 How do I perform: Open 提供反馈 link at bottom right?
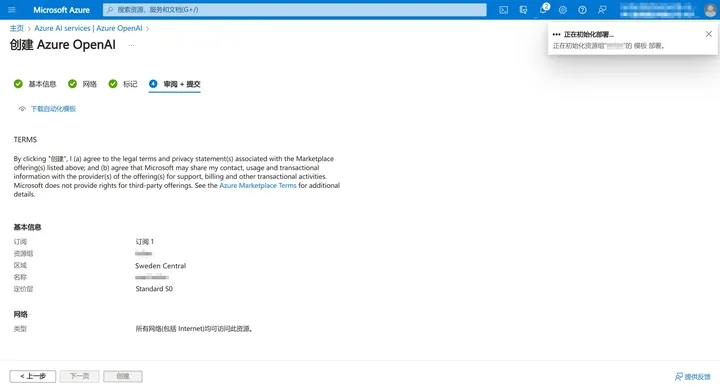[692, 376]
